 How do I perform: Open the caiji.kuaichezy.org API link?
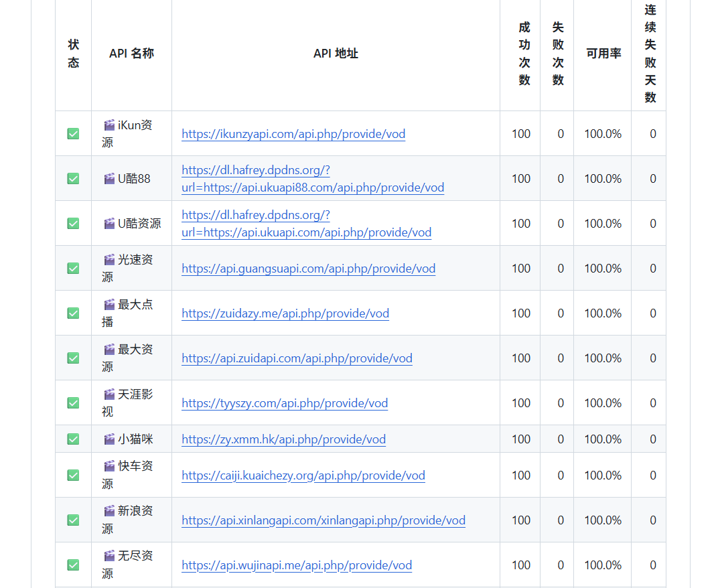pos(303,475)
